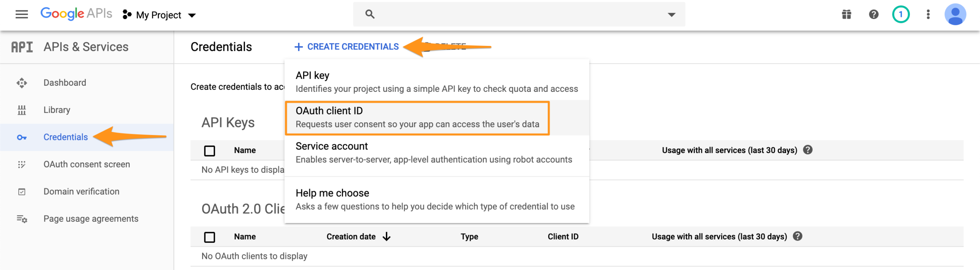Image resolution: width=980 pixels, height=270 pixels.
Task: Click the user account avatar
Action: point(955,15)
